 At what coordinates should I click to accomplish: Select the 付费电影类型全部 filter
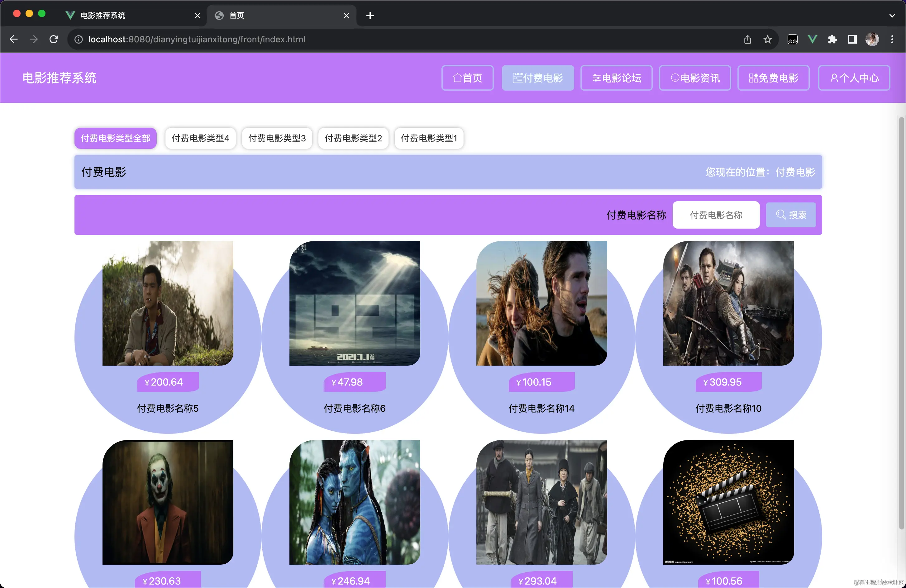point(115,138)
